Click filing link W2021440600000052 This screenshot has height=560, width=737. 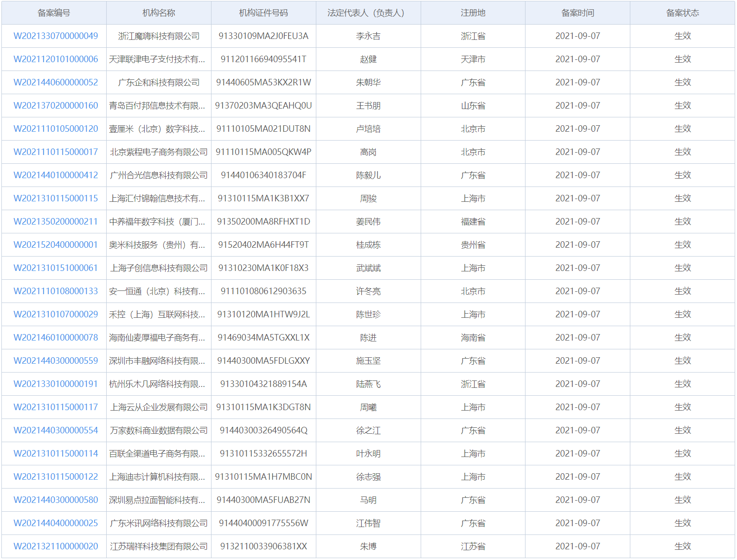pyautogui.click(x=56, y=83)
